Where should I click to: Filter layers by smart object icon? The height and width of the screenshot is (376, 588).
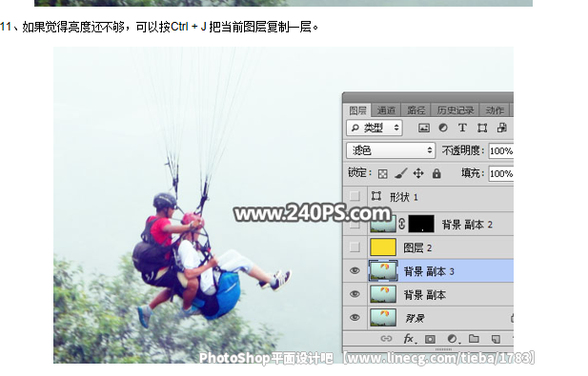(x=501, y=128)
